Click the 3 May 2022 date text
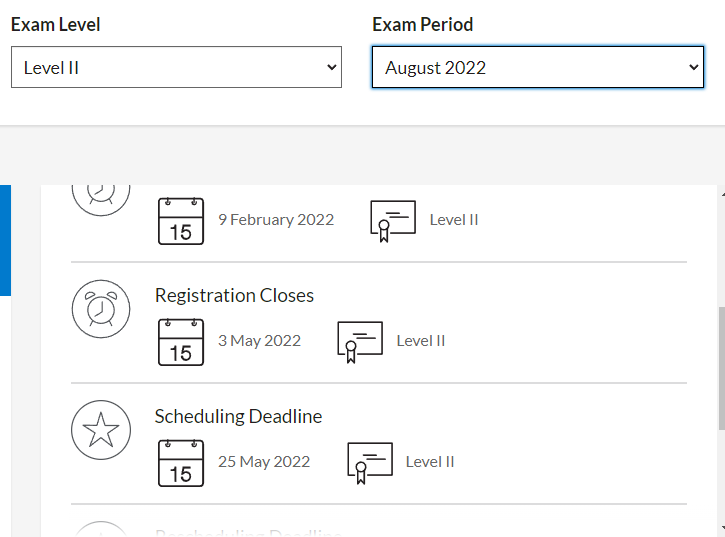This screenshot has width=725, height=537. tap(259, 340)
